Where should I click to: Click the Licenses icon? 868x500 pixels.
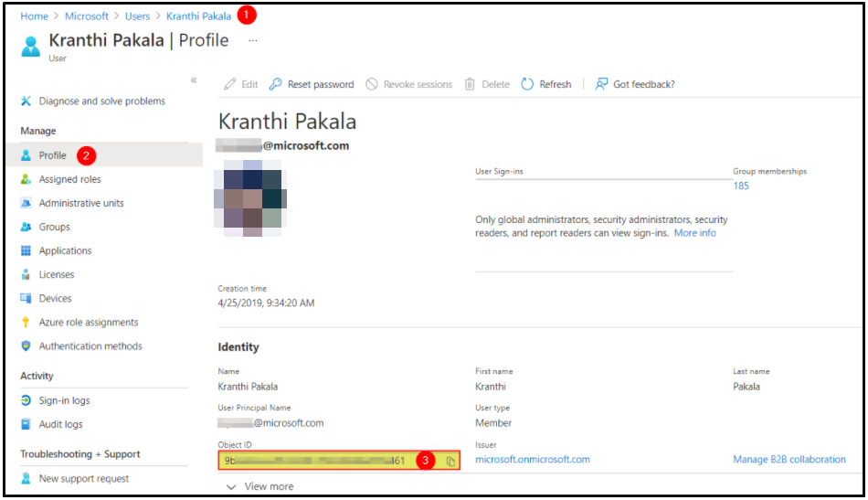(x=26, y=274)
